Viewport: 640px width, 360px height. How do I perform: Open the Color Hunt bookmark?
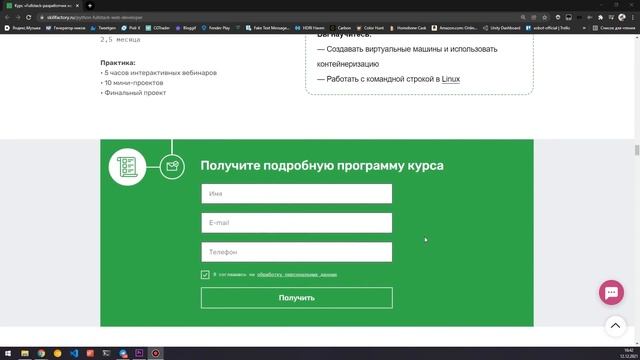[x=370, y=28]
